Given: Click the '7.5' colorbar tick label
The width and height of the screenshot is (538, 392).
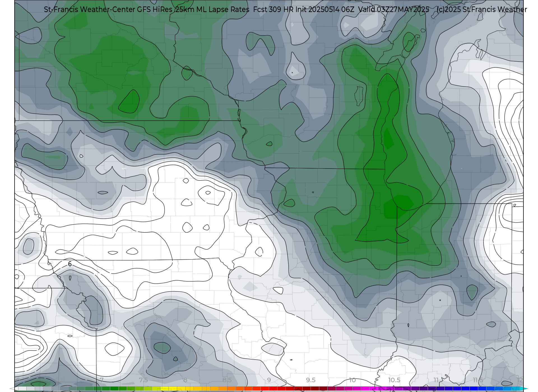Looking at the screenshot, I should (x=143, y=380).
